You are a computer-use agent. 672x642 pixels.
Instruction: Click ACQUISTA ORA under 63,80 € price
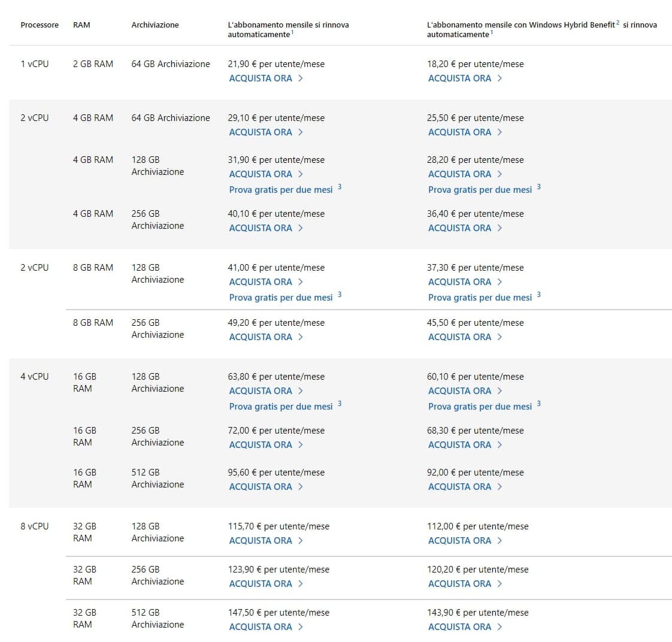click(x=261, y=391)
